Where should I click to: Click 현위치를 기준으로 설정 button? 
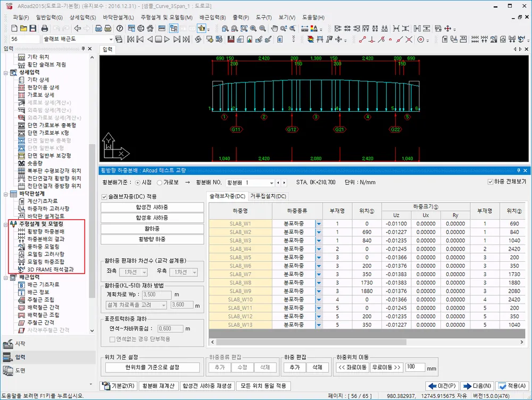tap(152, 368)
